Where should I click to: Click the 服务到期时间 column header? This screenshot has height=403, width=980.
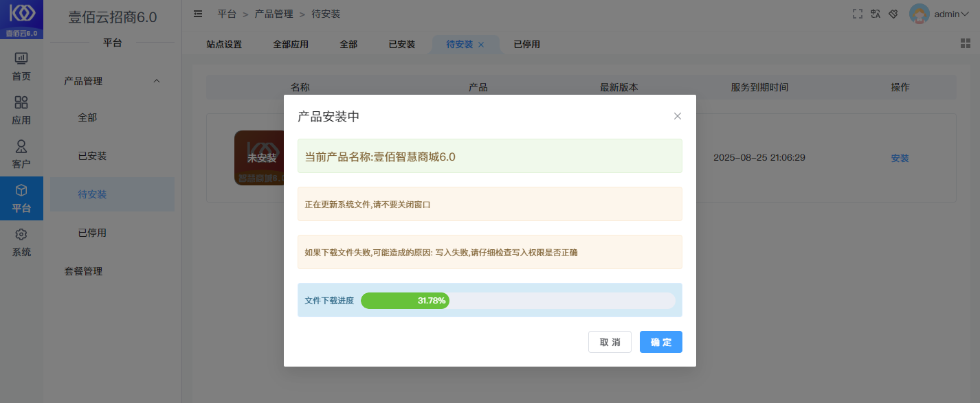click(x=759, y=87)
